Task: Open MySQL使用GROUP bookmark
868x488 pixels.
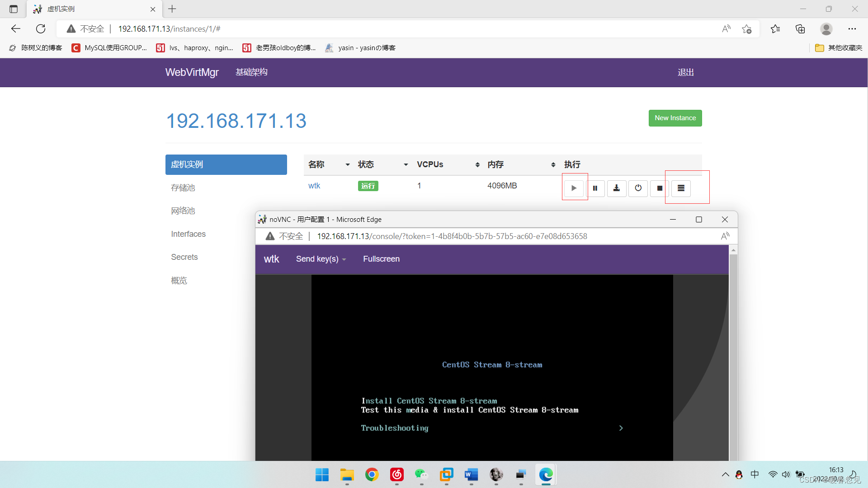Action: tap(109, 48)
